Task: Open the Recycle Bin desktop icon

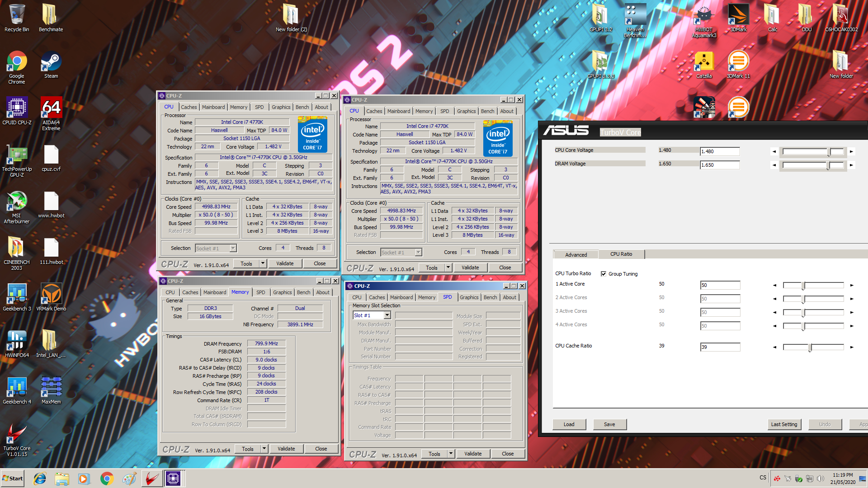Action: (x=17, y=18)
